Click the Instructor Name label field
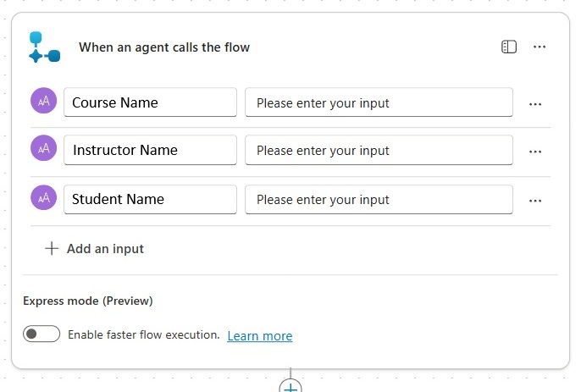 click(x=150, y=150)
